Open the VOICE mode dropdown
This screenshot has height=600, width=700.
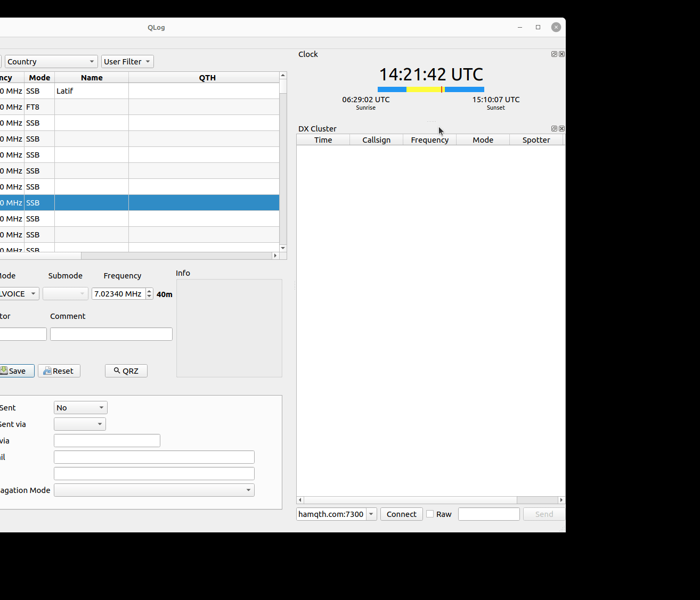(19, 294)
